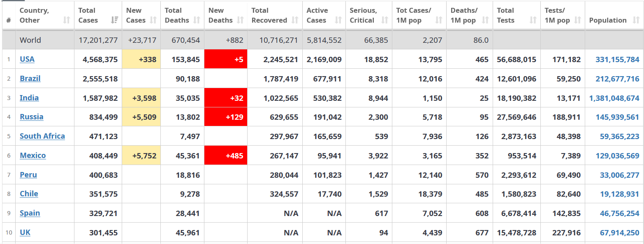Click USA new deaths cell +5
The height and width of the screenshot is (244, 644).
[x=226, y=59]
